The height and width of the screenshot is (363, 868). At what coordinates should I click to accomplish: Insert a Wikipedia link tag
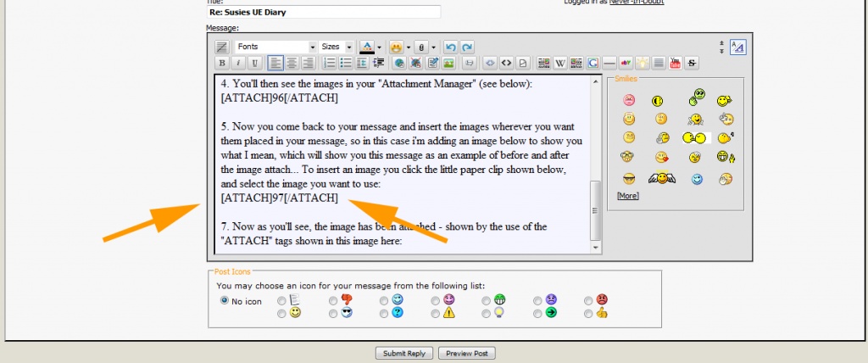tap(559, 63)
